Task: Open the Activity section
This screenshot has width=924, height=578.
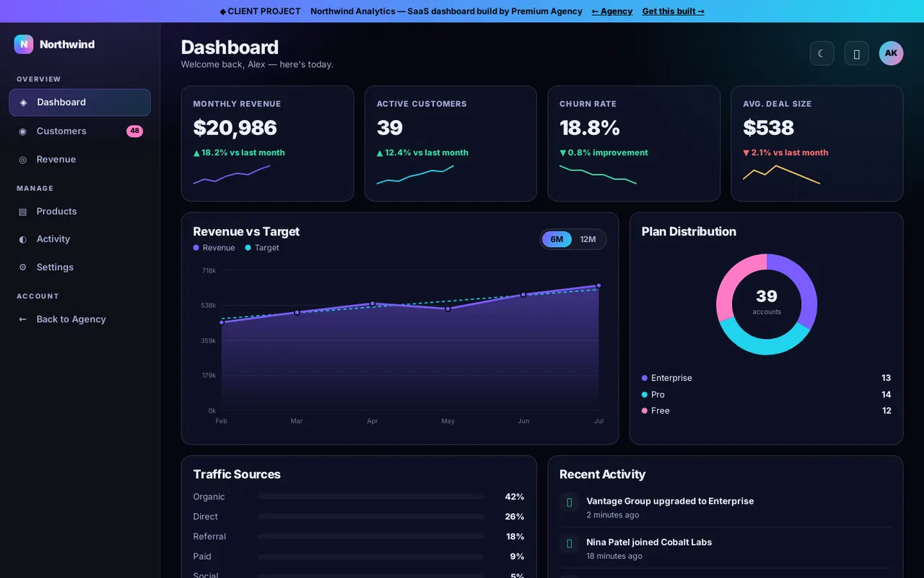Action: [79, 239]
